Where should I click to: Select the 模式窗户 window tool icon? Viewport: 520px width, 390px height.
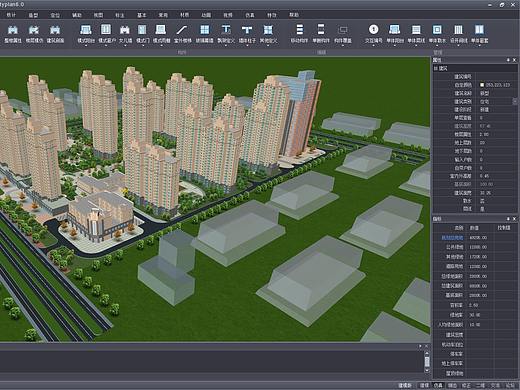point(106,30)
